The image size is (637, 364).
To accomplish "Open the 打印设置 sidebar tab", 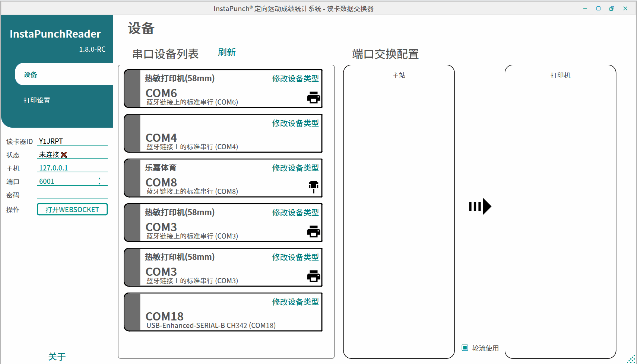I will pos(37,100).
